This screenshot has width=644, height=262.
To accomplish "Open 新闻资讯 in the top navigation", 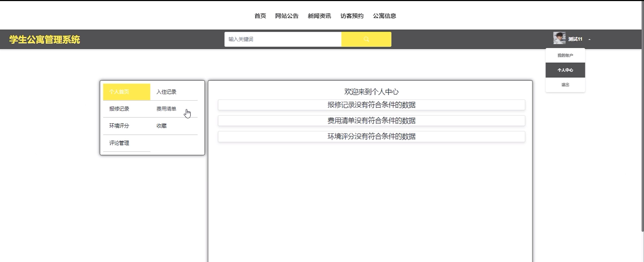I will (319, 16).
